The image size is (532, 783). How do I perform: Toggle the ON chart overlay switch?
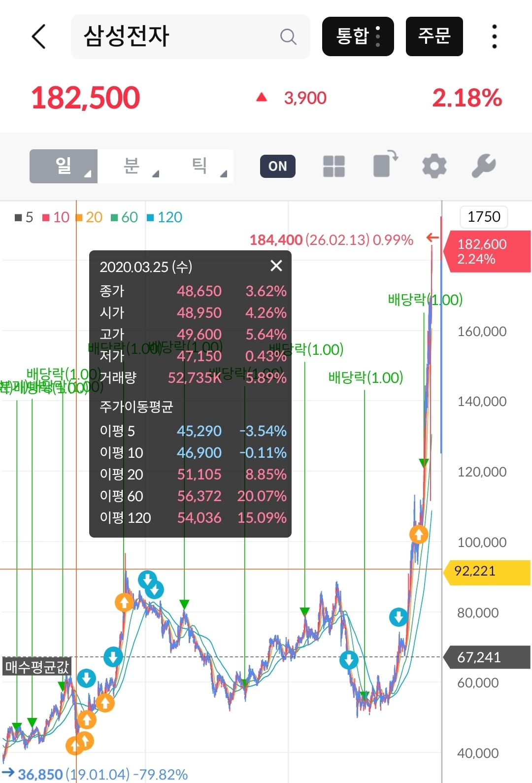(x=277, y=166)
